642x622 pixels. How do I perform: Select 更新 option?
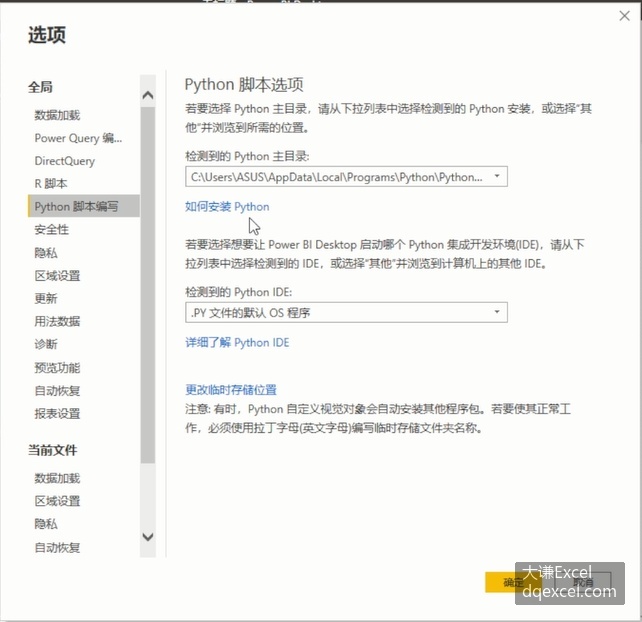tap(46, 298)
